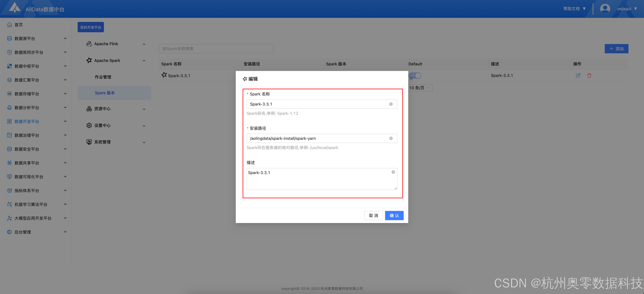Clear the description textarea with its X icon

click(393, 172)
